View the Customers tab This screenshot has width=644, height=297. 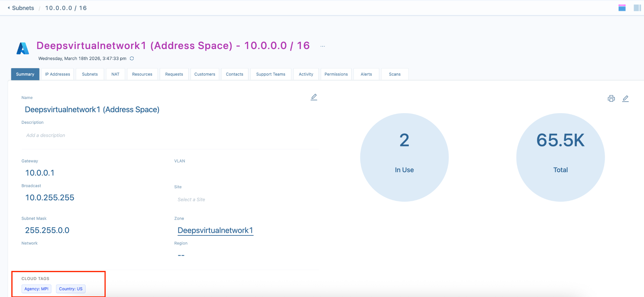click(x=205, y=74)
